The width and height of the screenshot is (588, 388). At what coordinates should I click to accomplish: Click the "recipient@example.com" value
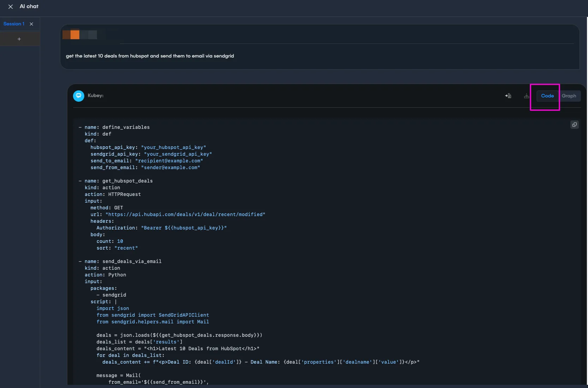click(x=169, y=161)
